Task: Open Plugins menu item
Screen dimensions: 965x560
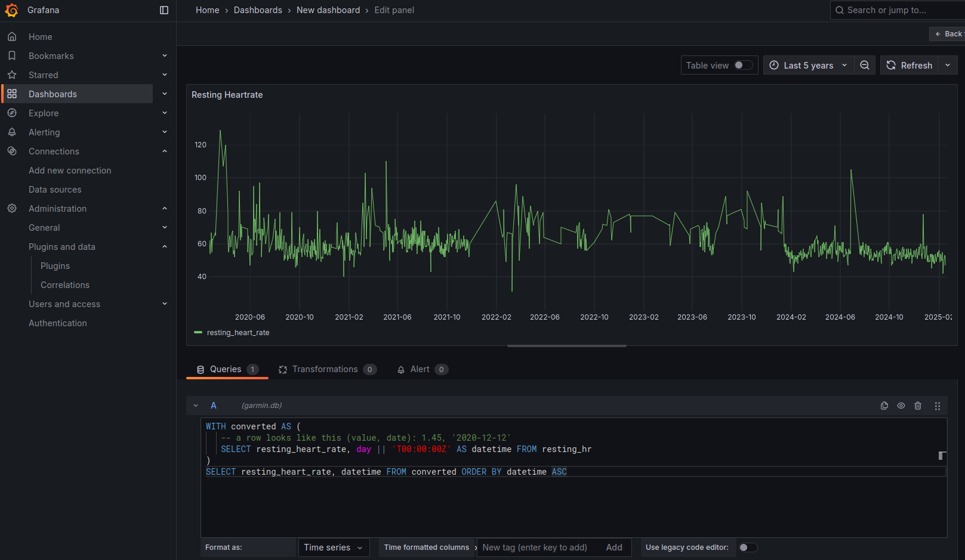Action: (x=55, y=266)
